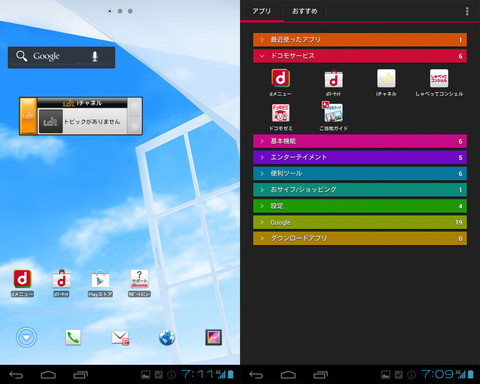This screenshot has height=384, width=480.
Task: Expand the 基本機能 category
Action: [360, 141]
